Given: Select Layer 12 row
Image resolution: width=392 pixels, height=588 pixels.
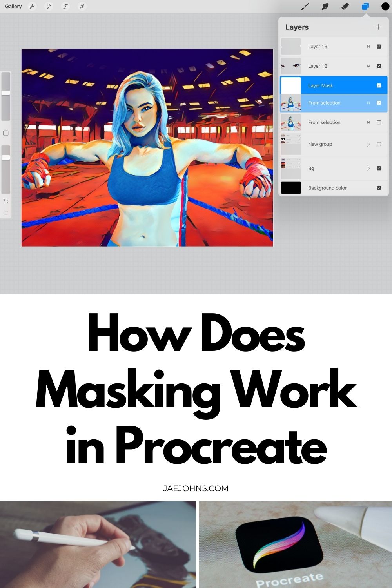Looking at the screenshot, I should pyautogui.click(x=334, y=66).
